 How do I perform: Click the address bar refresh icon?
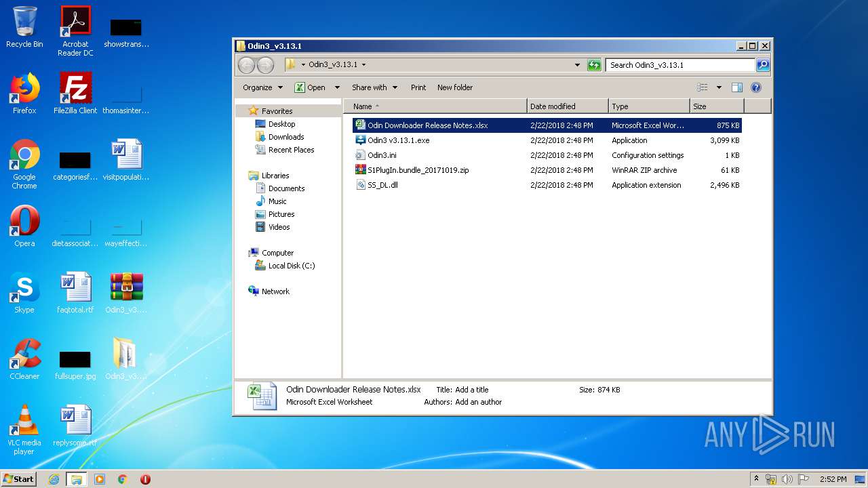[x=594, y=65]
